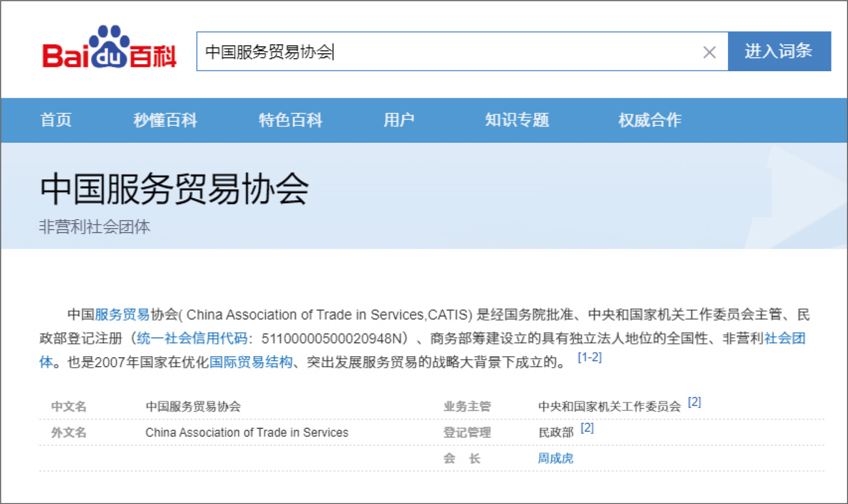This screenshot has height=504, width=848.
Task: Open the 特色百科 nav tab
Action: click(x=290, y=120)
